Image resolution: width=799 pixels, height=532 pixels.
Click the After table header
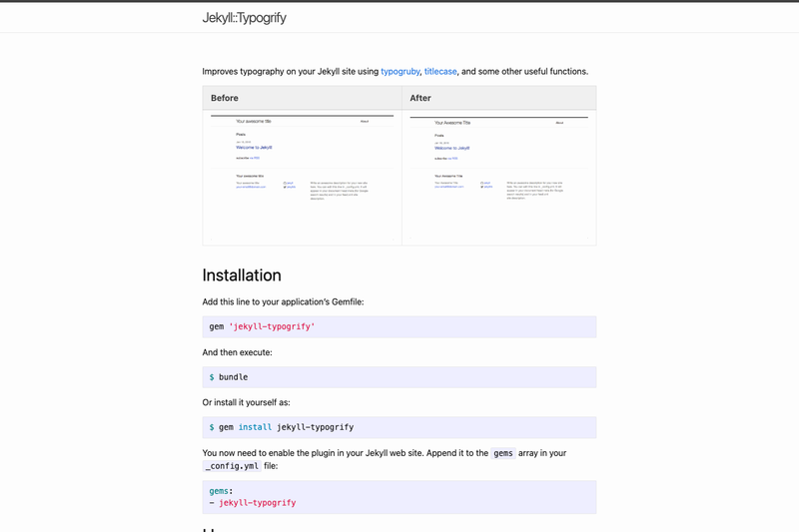coord(498,98)
